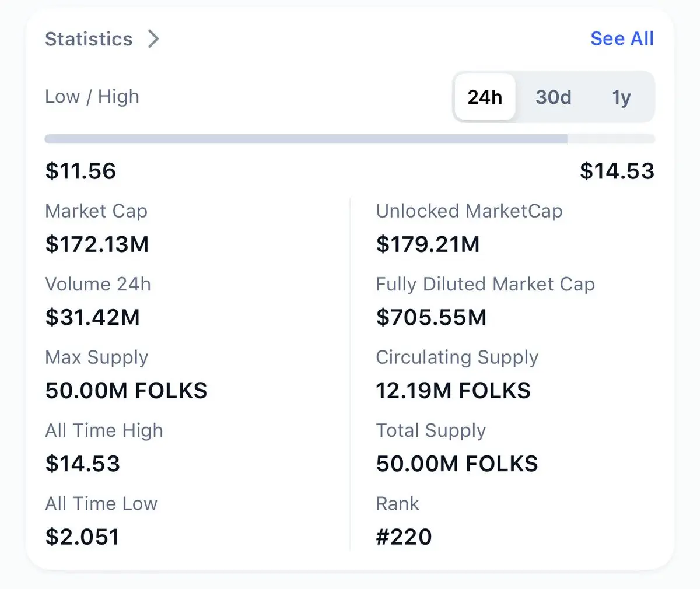Click the Fully Diluted Market Cap label
The image size is (700, 589).
(485, 284)
